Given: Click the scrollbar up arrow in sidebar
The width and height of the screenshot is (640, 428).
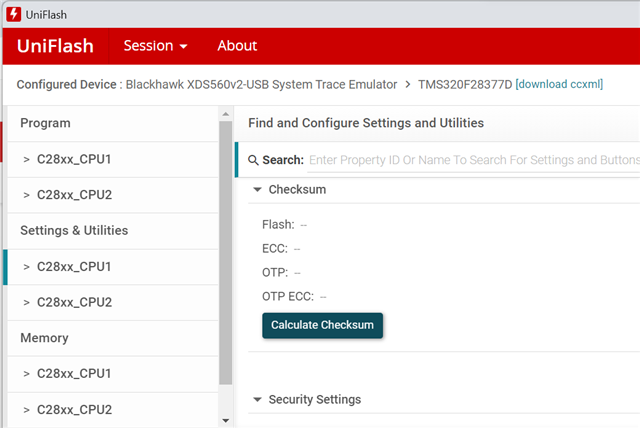Looking at the screenshot, I should pyautogui.click(x=226, y=114).
